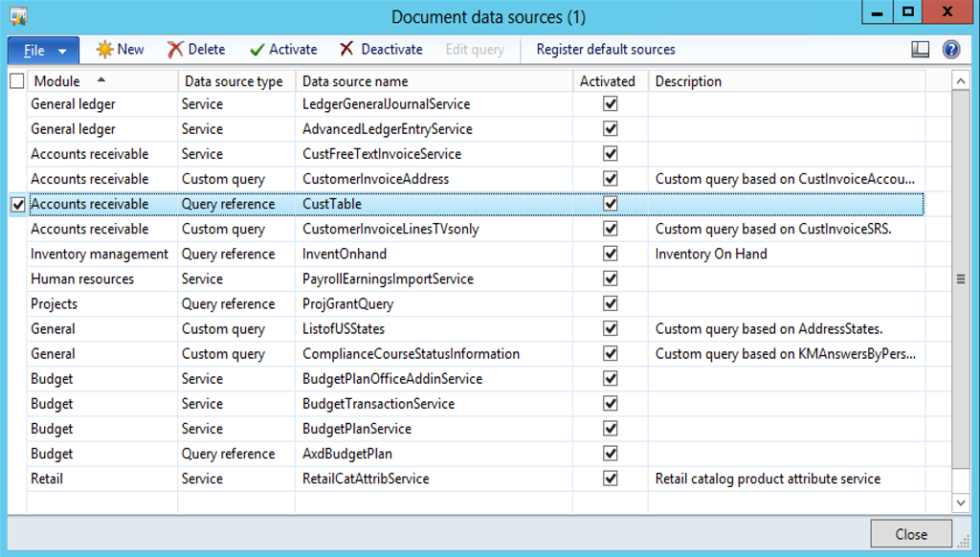Click Register default sources
Viewport: 980px width, 557px height.
(605, 50)
